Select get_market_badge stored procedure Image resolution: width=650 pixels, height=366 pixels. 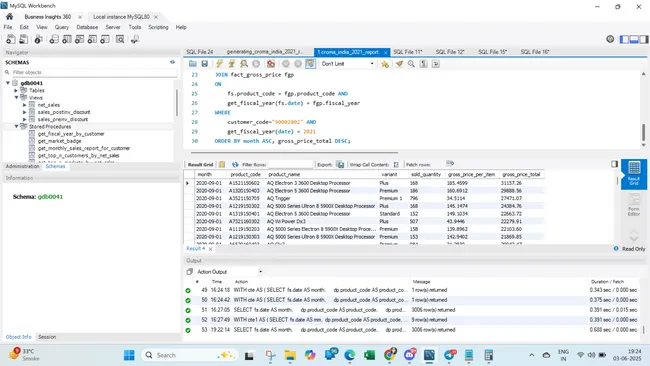tap(59, 141)
